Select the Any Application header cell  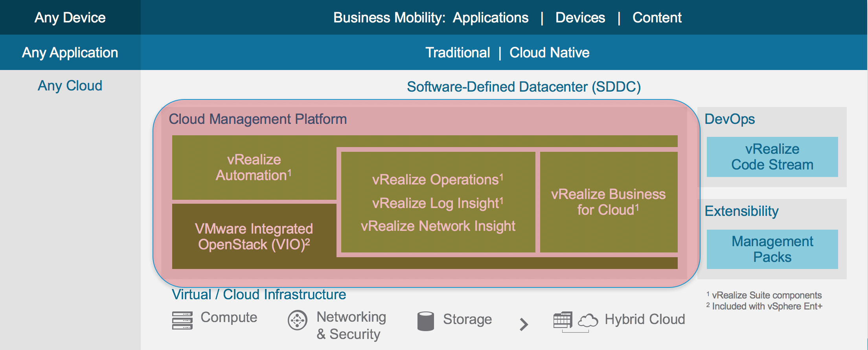(70, 52)
